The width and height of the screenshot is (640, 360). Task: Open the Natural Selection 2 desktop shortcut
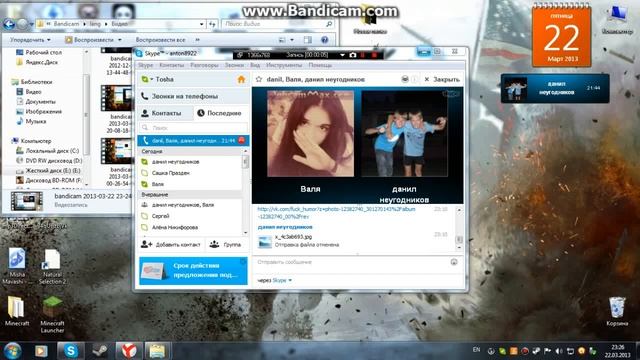click(x=52, y=266)
